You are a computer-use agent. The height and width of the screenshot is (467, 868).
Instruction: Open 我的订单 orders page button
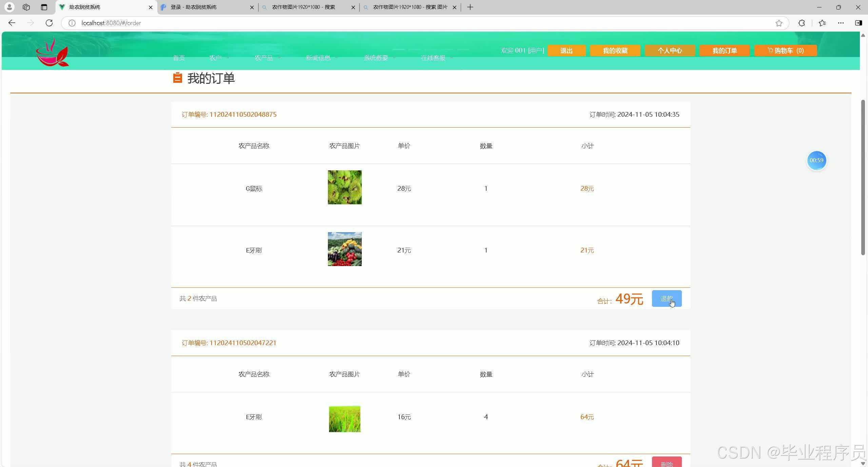click(x=725, y=51)
